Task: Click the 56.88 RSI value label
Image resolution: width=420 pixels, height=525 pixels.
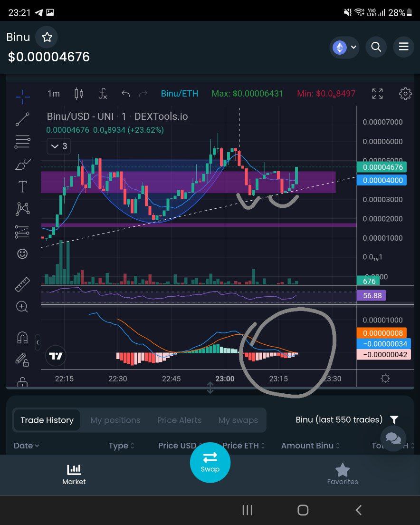Action: pos(372,296)
